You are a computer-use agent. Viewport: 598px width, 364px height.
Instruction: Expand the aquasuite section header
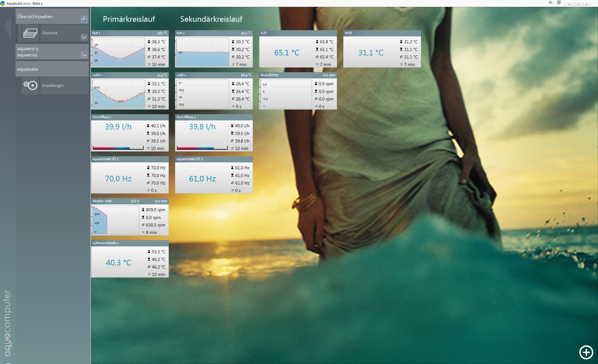(47, 69)
